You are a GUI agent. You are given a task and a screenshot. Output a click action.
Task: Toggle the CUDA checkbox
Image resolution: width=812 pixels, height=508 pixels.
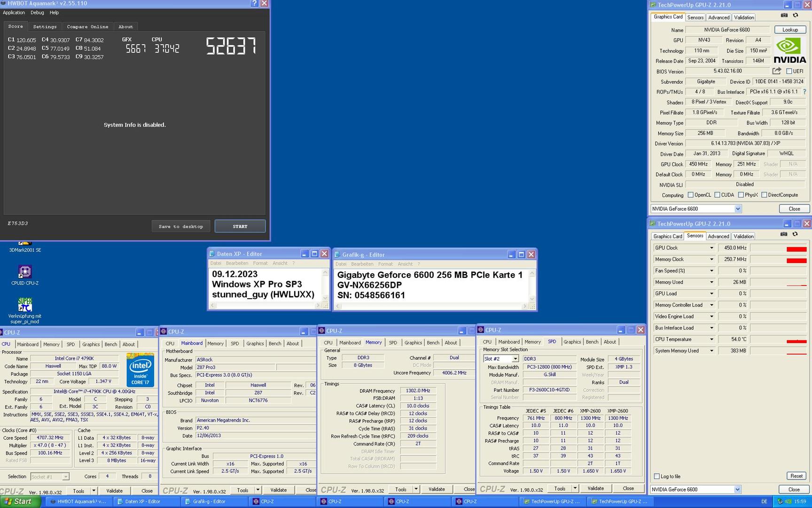[x=717, y=195]
